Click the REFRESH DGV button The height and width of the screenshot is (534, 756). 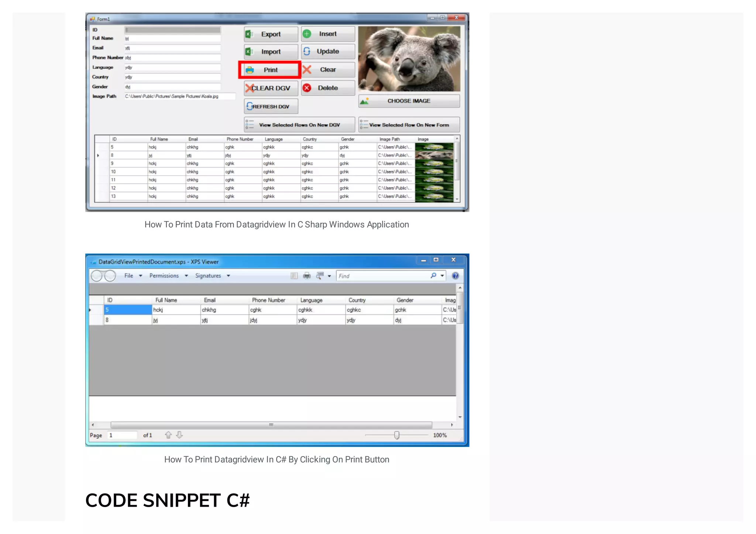(271, 107)
